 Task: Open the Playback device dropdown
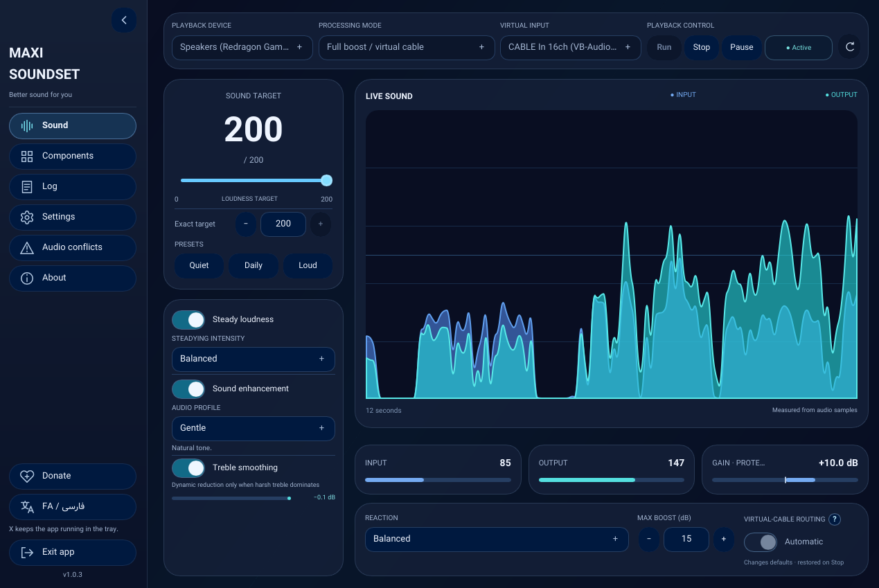pos(242,47)
